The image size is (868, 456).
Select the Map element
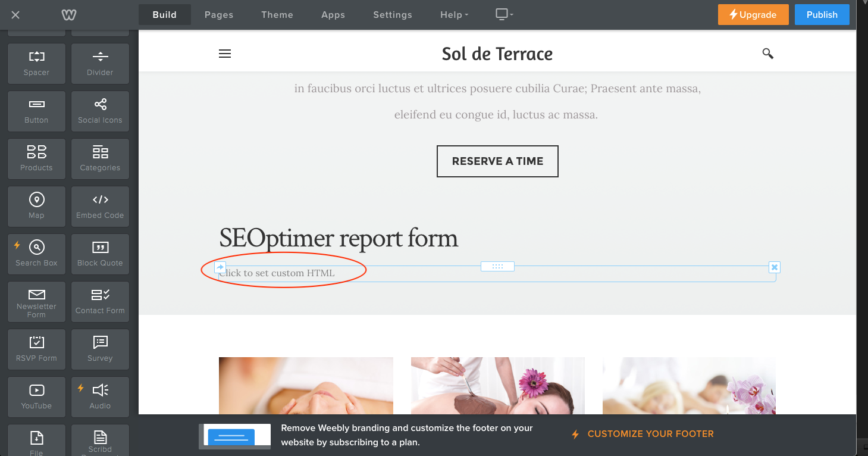[x=36, y=206]
